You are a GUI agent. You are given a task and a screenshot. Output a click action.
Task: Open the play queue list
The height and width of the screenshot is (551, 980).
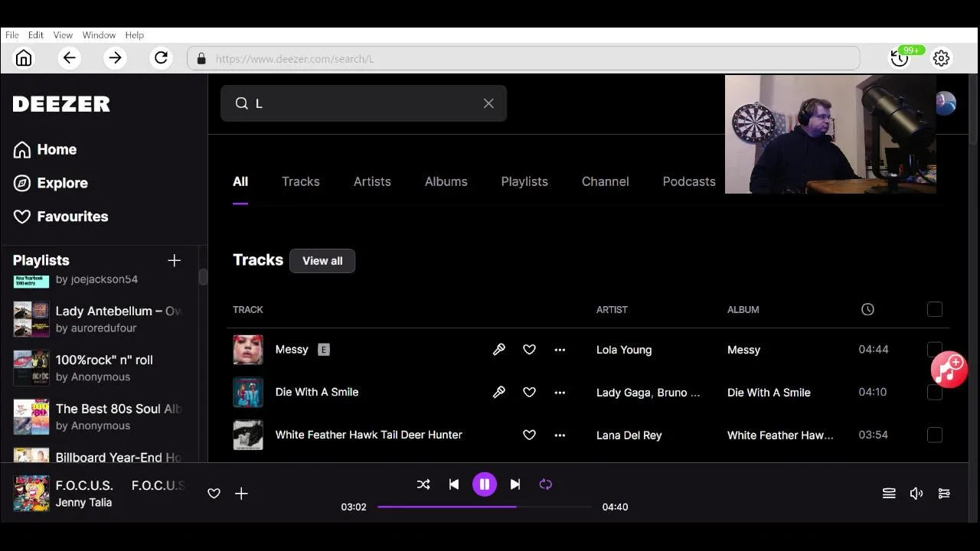point(889,494)
